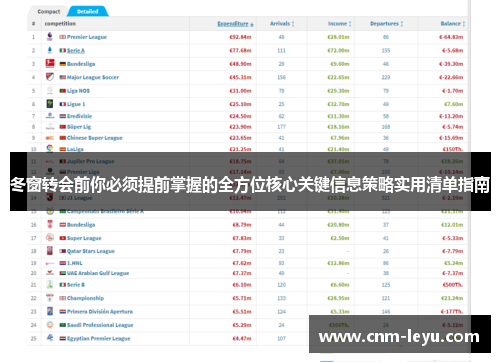The width and height of the screenshot is (500, 362).
Task: Open the Ligue 1 link
Action: coord(76,104)
